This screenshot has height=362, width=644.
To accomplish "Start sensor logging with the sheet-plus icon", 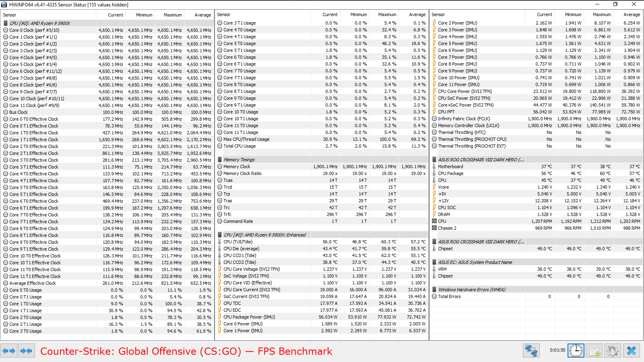I will click(594, 351).
